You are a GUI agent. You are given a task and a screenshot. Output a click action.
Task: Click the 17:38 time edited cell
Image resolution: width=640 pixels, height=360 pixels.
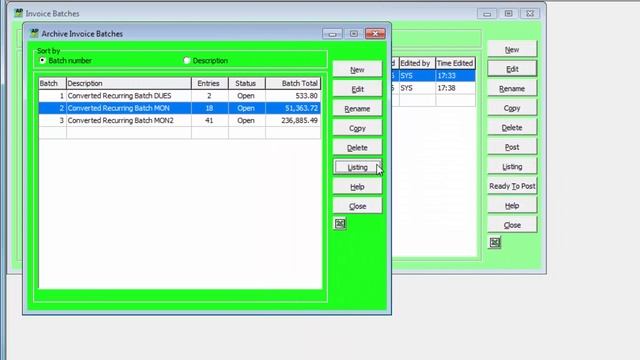pos(455,88)
